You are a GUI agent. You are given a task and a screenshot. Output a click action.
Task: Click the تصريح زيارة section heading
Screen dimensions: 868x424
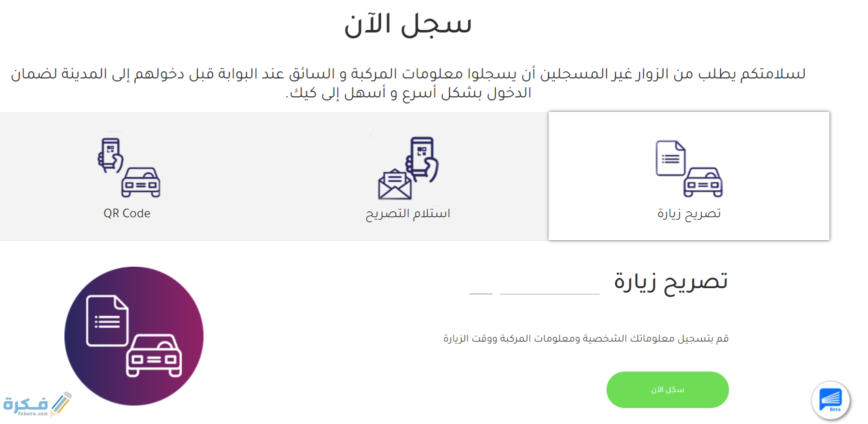(x=671, y=281)
